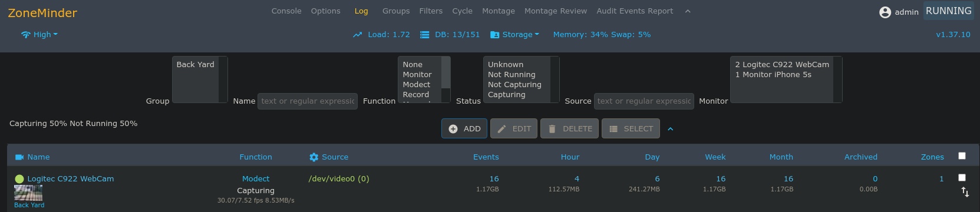Screen dimensions: 980x212
Task: Sort by the Name column header
Action: [x=38, y=157]
